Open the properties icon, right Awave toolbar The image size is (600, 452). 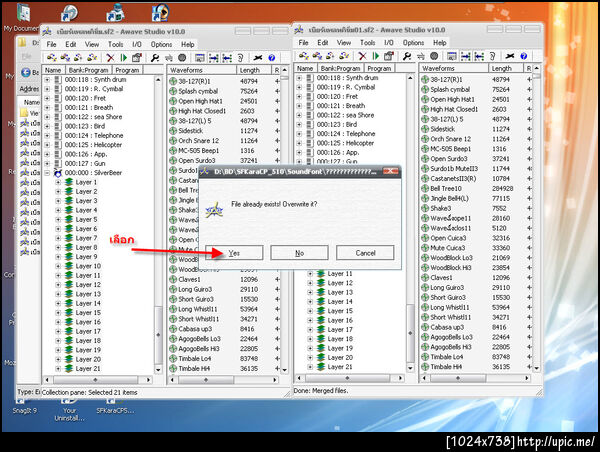[x=389, y=56]
